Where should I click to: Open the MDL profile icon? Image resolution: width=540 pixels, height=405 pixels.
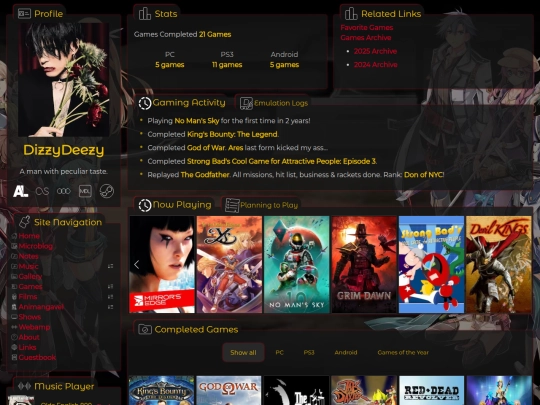(x=85, y=191)
